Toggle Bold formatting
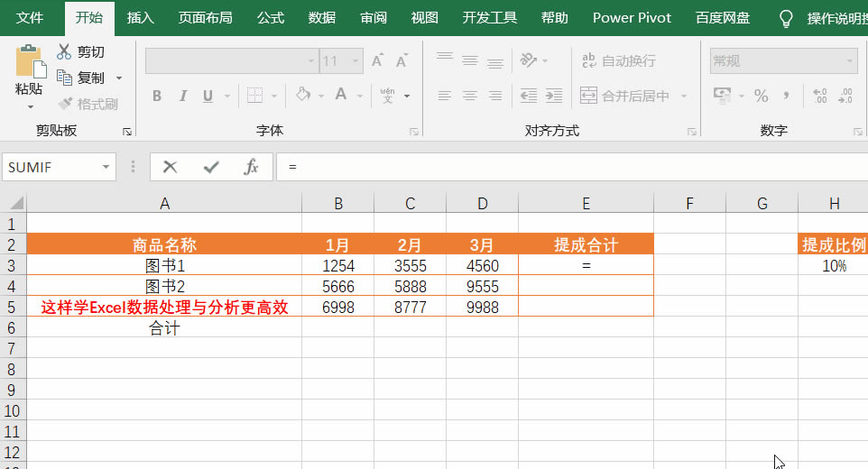Screen dimensions: 868x469 (157, 96)
